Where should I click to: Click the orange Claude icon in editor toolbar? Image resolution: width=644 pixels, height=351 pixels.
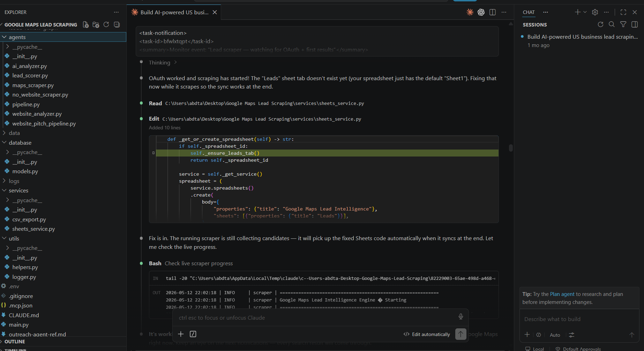470,12
